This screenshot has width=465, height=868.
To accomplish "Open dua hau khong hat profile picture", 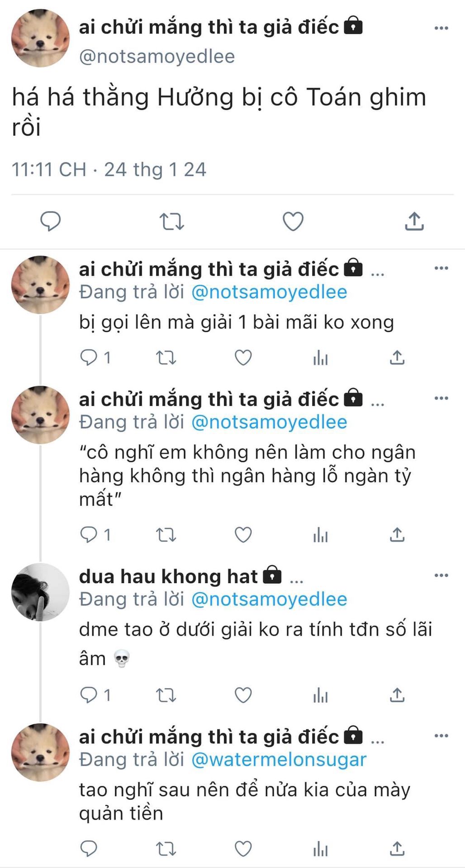I will coord(40,592).
